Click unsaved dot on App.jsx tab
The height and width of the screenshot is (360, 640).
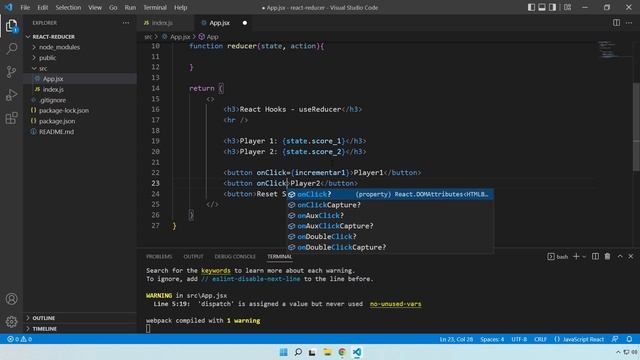pos(245,23)
